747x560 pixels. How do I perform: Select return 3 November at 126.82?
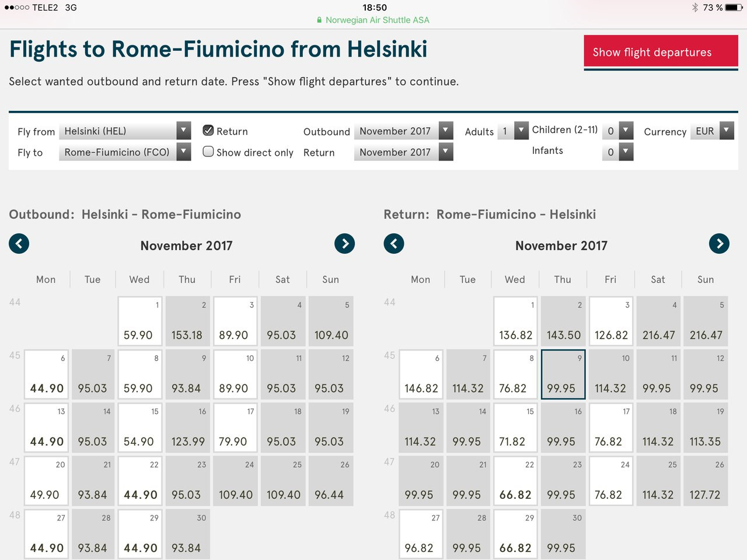(x=610, y=321)
